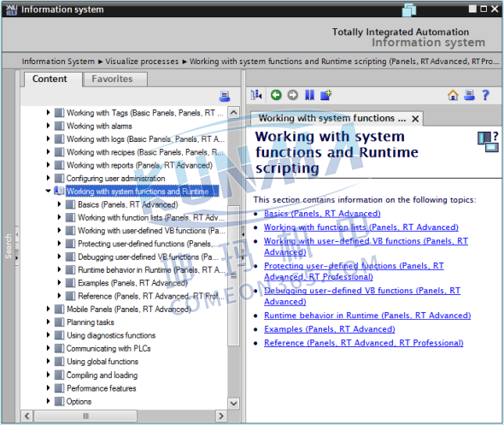Select Using diagnostics functions tree item
504x425 pixels.
click(111, 335)
